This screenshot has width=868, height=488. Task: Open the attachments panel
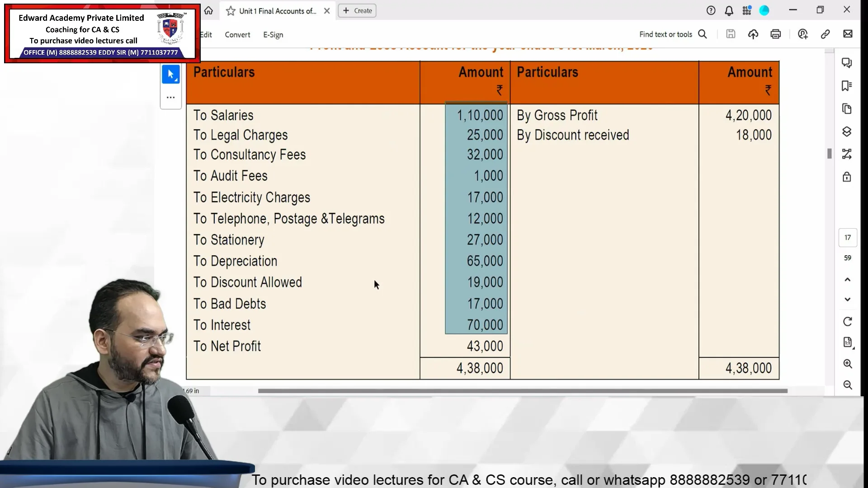point(847,109)
